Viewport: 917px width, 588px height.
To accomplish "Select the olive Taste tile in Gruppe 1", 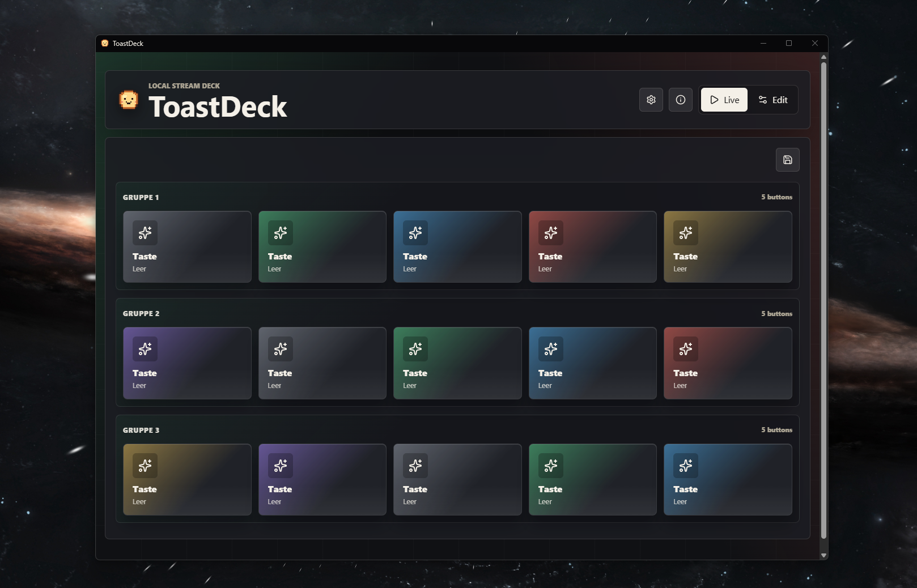I will pyautogui.click(x=728, y=247).
